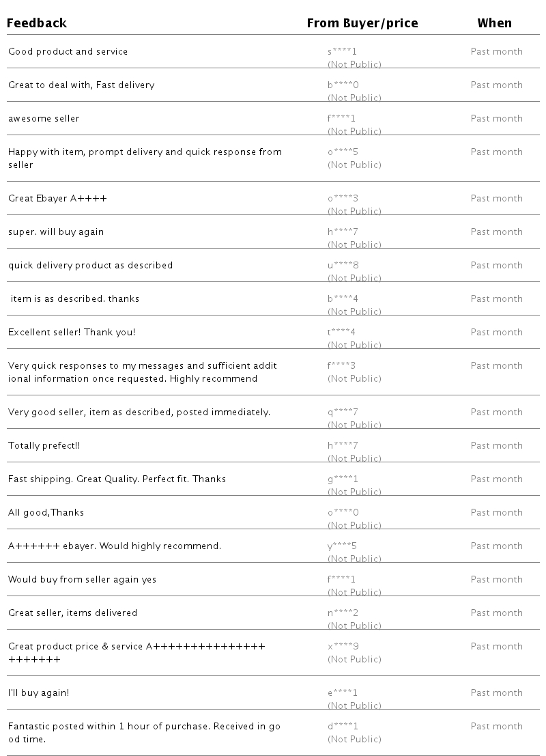Viewport: 546px width, 756px height.
Task: Open buyer y****5 profile
Action: coord(343,546)
